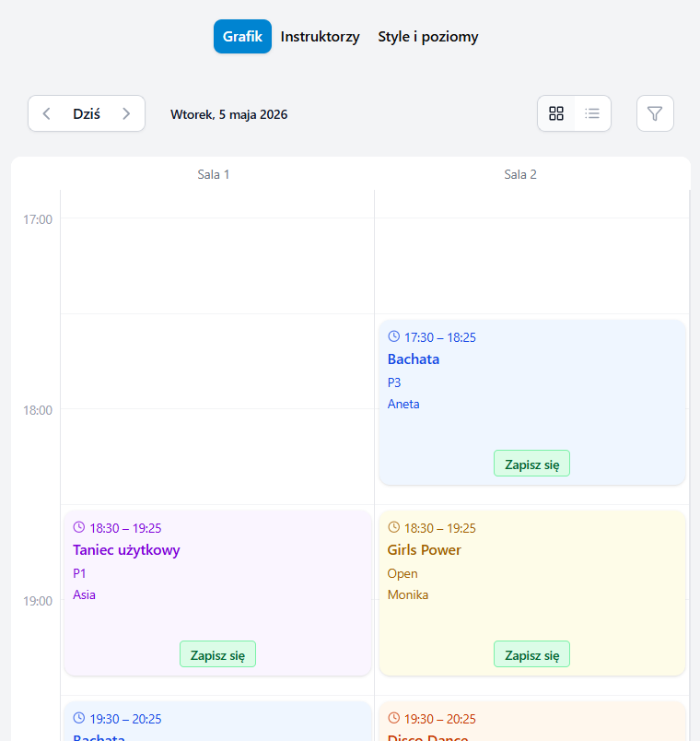Switch to grid view layout

556,113
